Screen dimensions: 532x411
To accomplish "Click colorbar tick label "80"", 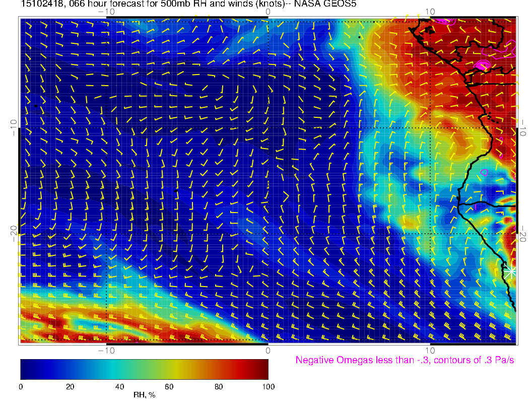I will 219,387.
